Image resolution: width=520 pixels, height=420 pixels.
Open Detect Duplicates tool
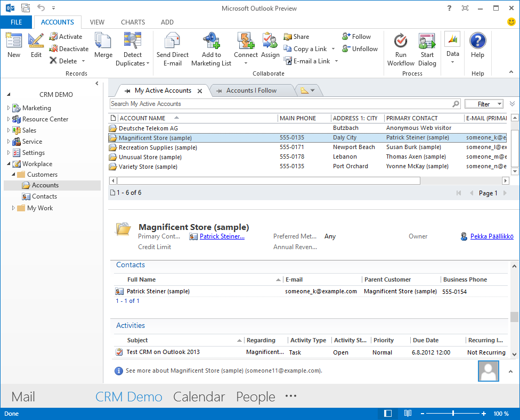pyautogui.click(x=132, y=49)
